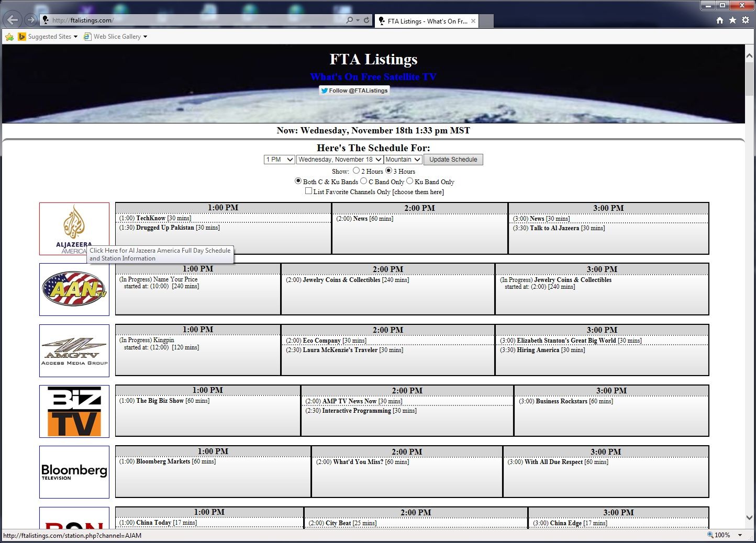
Task: Select the 2 Hours radio button
Action: [x=356, y=171]
